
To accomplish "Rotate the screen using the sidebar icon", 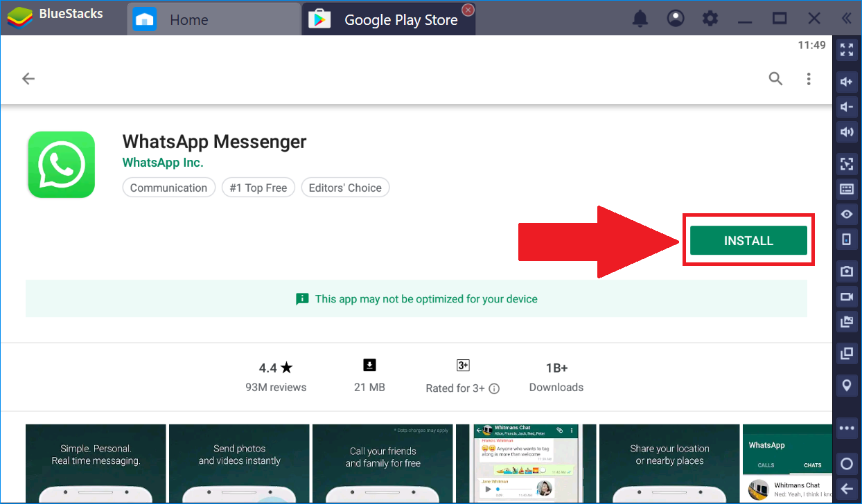I will (x=846, y=239).
